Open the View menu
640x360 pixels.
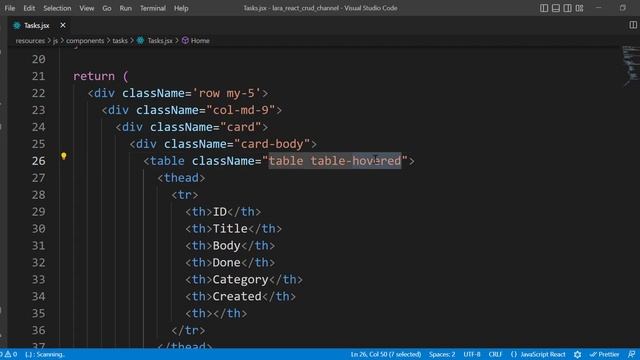[87, 8]
